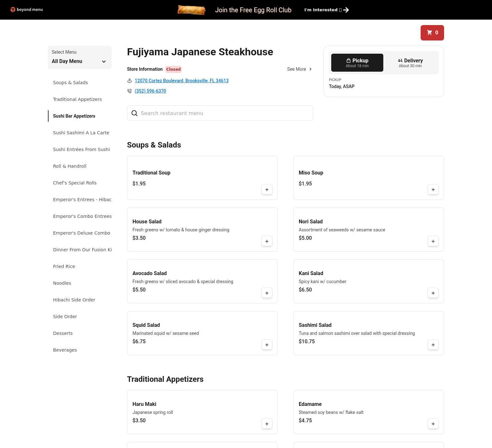Image resolution: width=492 pixels, height=448 pixels.
Task: Click the search magnifier icon
Action: tap(134, 113)
